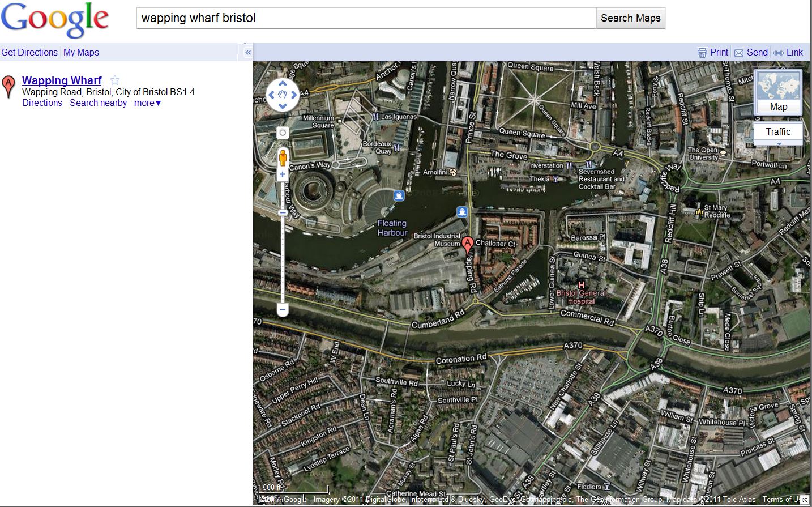Screen dimensions: 812x507
Task: Click the Millennium Square label
Action: 318,122
